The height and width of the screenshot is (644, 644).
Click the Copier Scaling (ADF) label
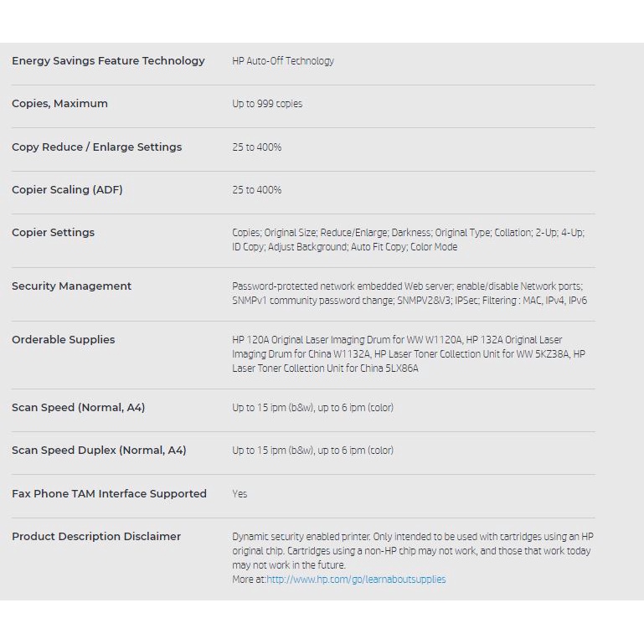pyautogui.click(x=67, y=190)
